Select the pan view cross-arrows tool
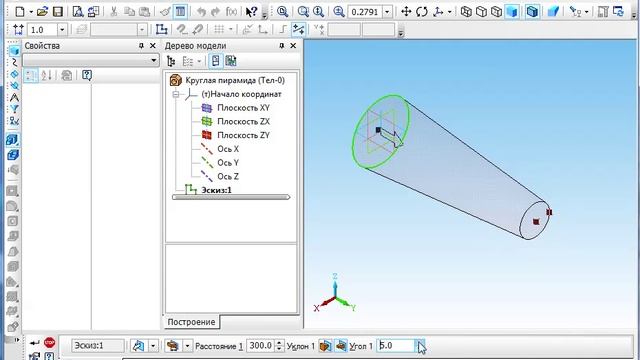Viewport: 640px width, 360px height. click(x=406, y=11)
